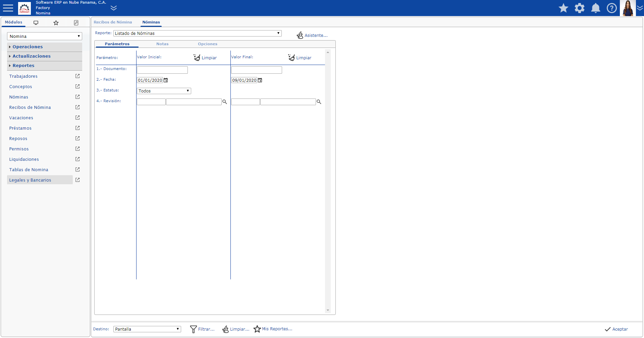Open calendar picker for final Fecha
This screenshot has height=338, width=644.
tap(260, 80)
